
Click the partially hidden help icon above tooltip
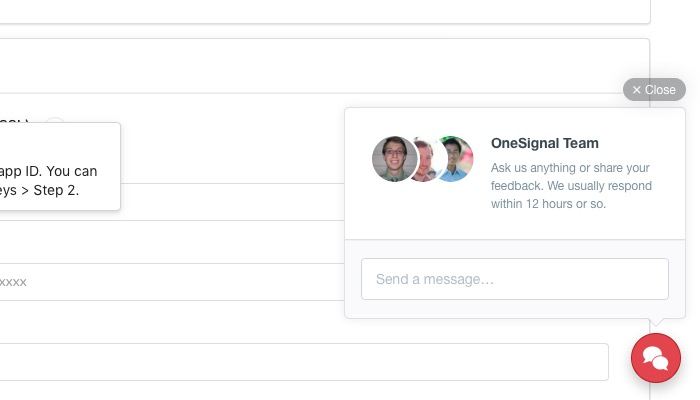point(55,124)
